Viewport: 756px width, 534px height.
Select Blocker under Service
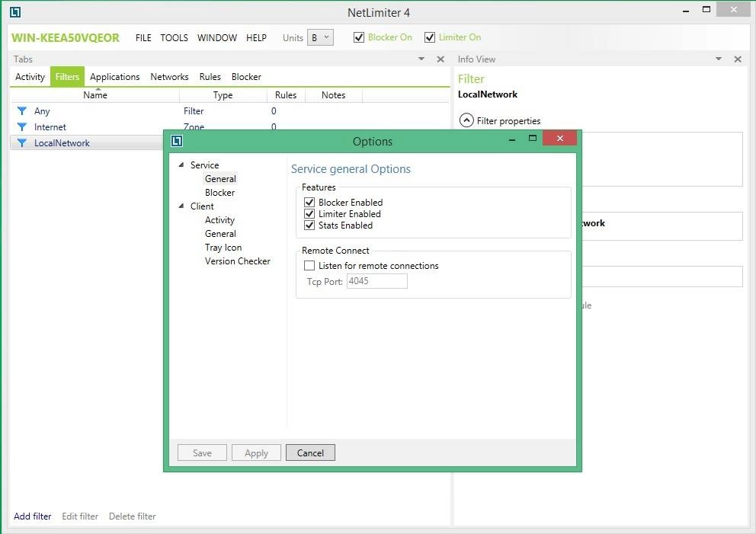219,192
